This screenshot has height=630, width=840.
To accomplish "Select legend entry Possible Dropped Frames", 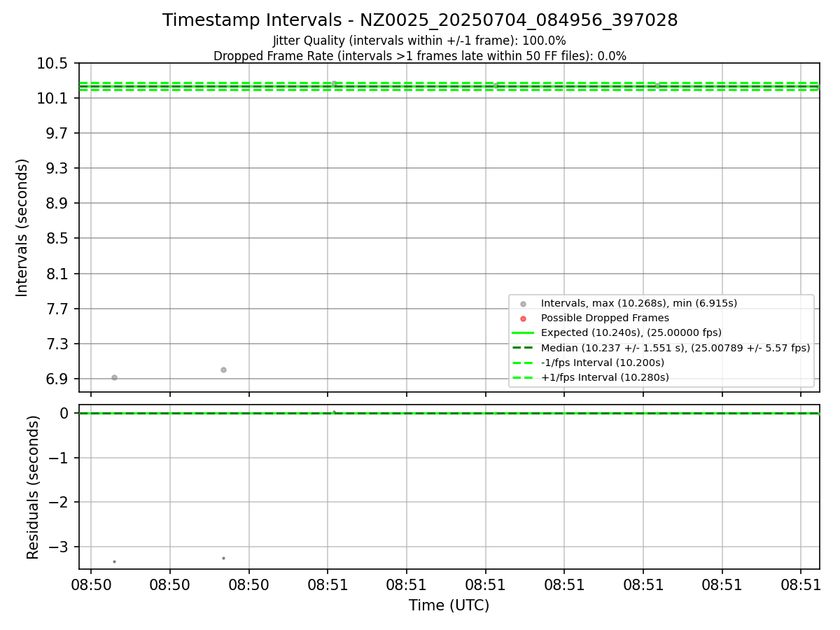I will (605, 318).
